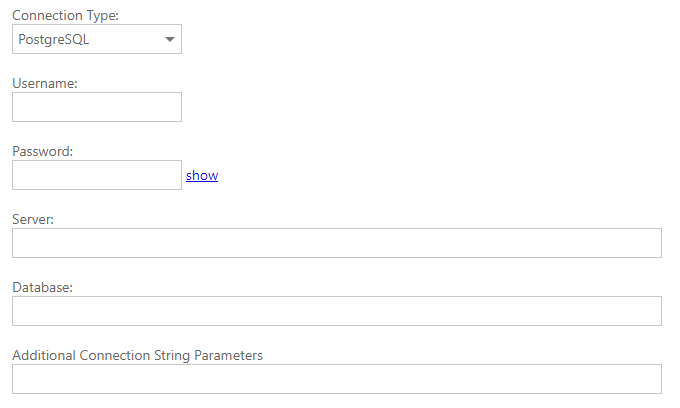Image resolution: width=680 pixels, height=408 pixels.
Task: Open the Connection Type combo box
Action: coord(97,39)
